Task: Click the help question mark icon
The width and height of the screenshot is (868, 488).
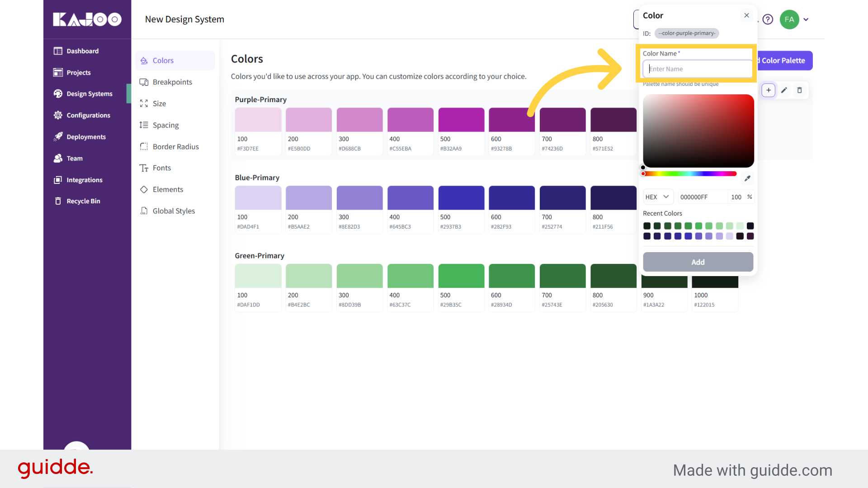Action: tap(768, 19)
